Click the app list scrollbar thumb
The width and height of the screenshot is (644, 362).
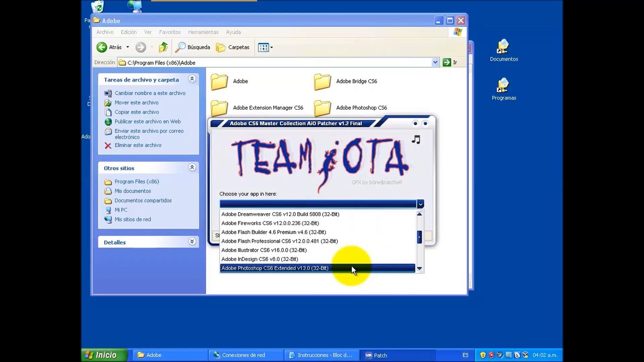(419, 237)
